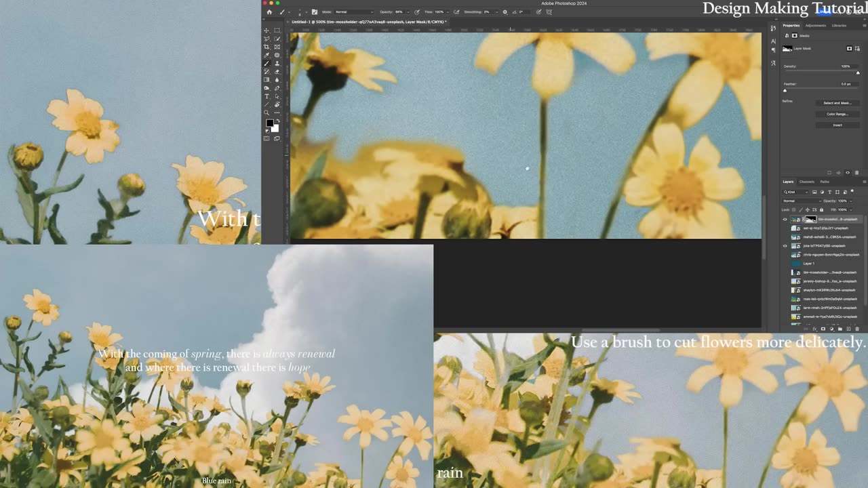Switch to Adjustments tab
The height and width of the screenshot is (488, 868).
coord(816,26)
